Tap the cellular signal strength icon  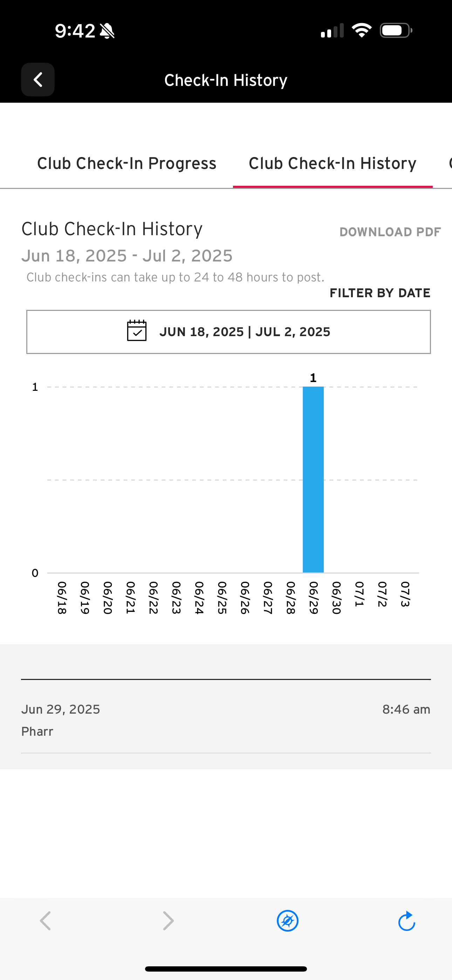click(x=332, y=31)
